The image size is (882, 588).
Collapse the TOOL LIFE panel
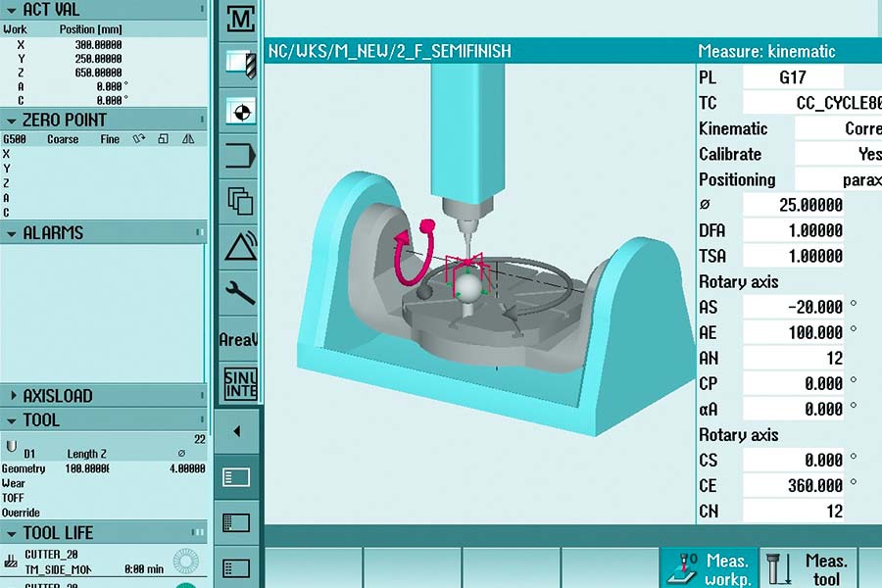pyautogui.click(x=11, y=533)
